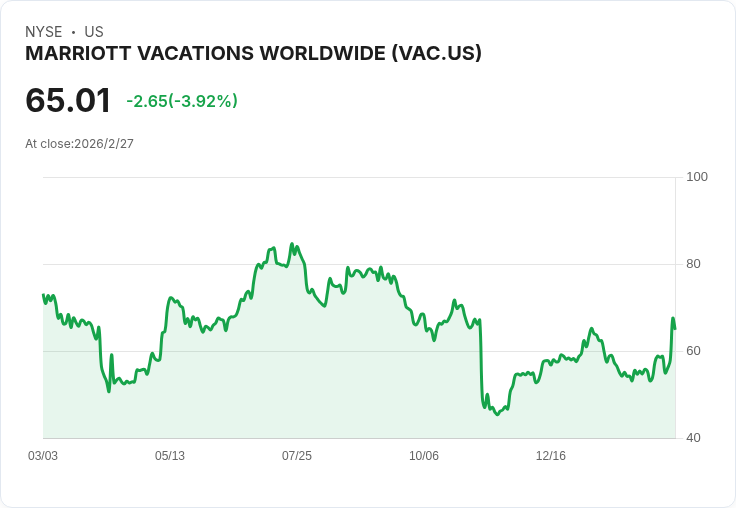Click the At close:2026/2/27 timestamp

tap(79, 144)
